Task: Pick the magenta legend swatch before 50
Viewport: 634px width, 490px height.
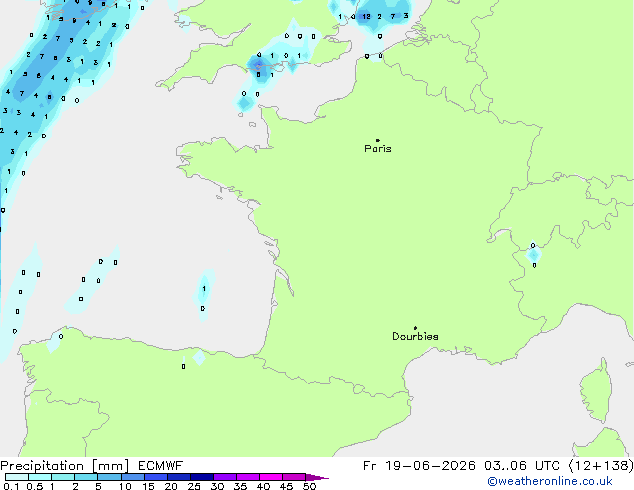Action: (x=294, y=477)
